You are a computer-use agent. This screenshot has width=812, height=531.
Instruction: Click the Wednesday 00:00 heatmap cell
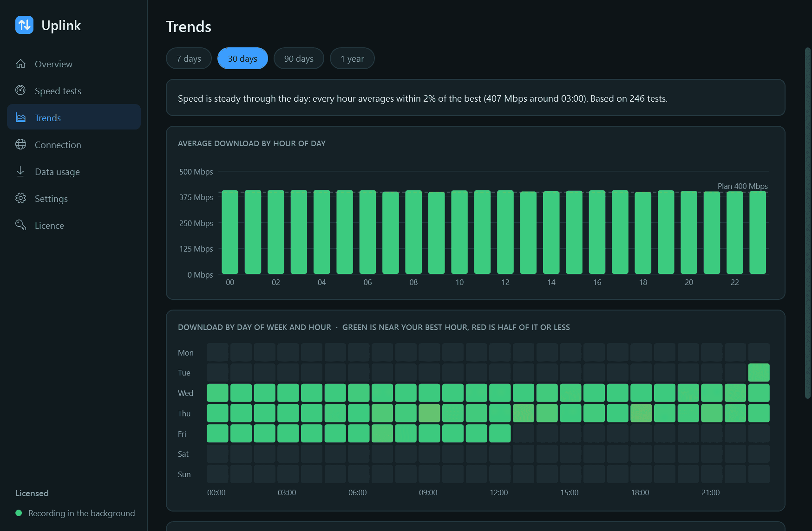pyautogui.click(x=217, y=393)
